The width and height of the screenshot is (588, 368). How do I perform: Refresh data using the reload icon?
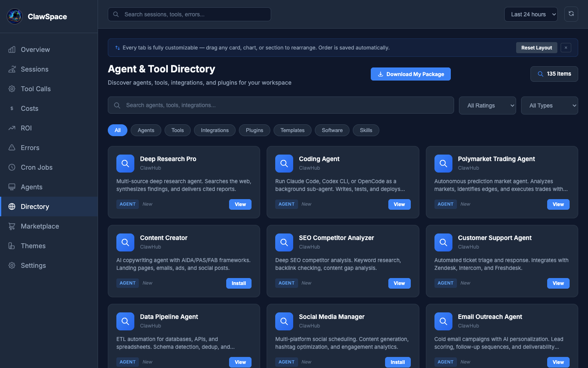click(x=571, y=14)
